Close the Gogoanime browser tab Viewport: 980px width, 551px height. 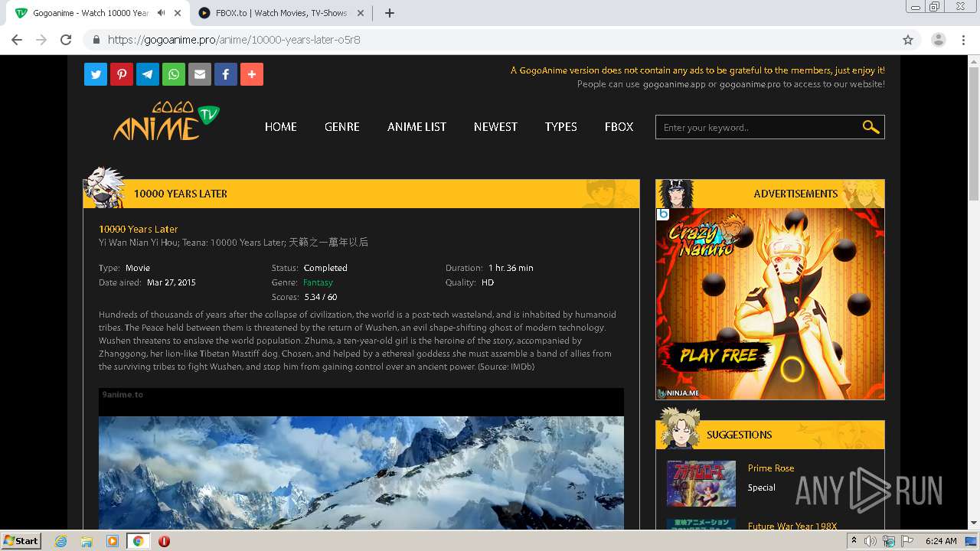point(178,13)
